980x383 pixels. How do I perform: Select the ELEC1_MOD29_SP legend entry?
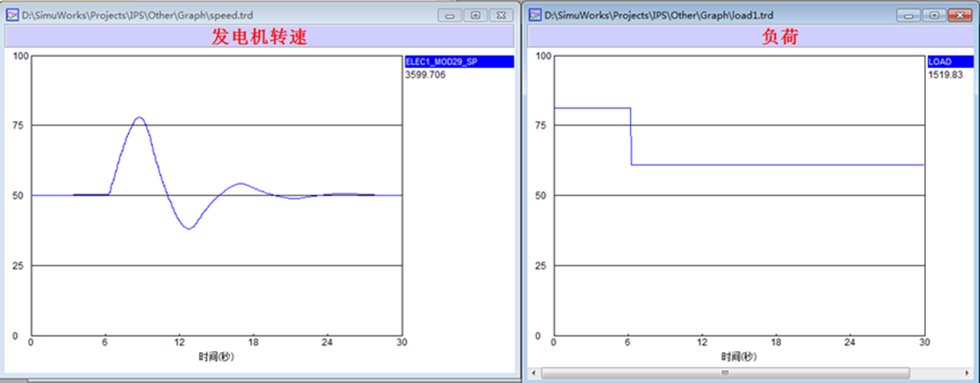pos(458,62)
